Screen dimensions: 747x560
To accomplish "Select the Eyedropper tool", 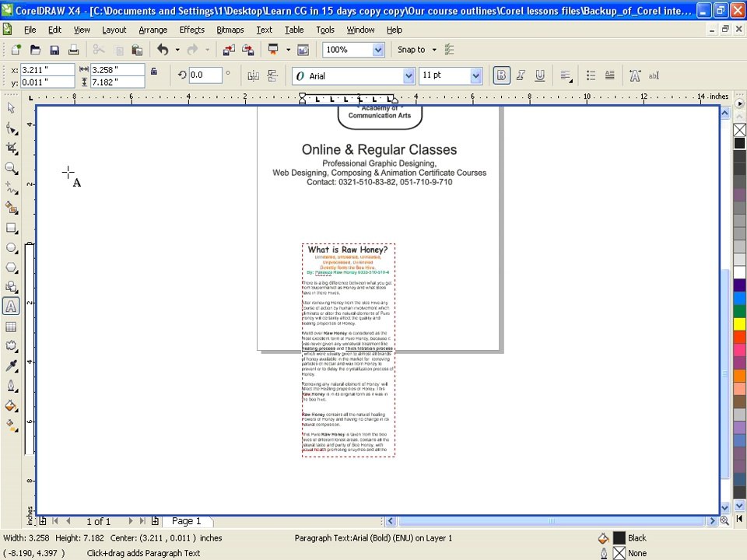I will click(x=11, y=366).
